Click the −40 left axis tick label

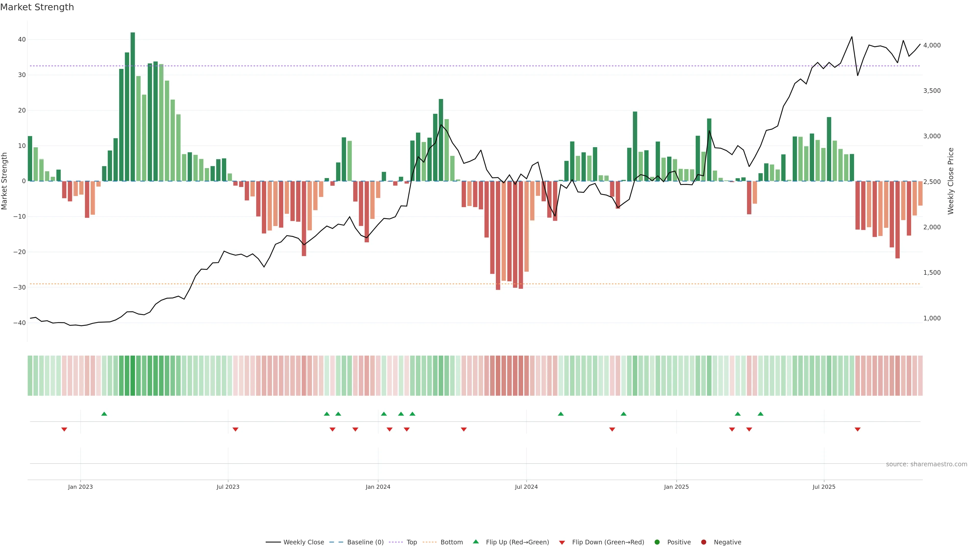pyautogui.click(x=19, y=323)
